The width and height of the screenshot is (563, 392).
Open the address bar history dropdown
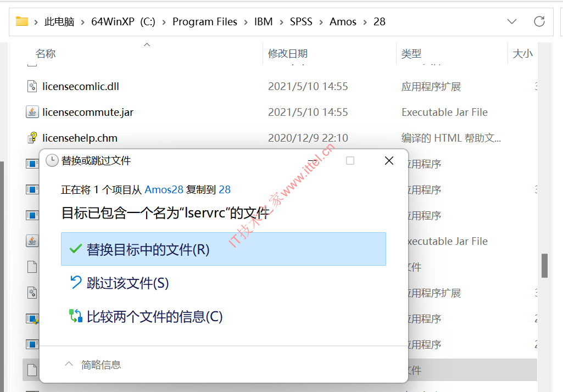coord(512,21)
